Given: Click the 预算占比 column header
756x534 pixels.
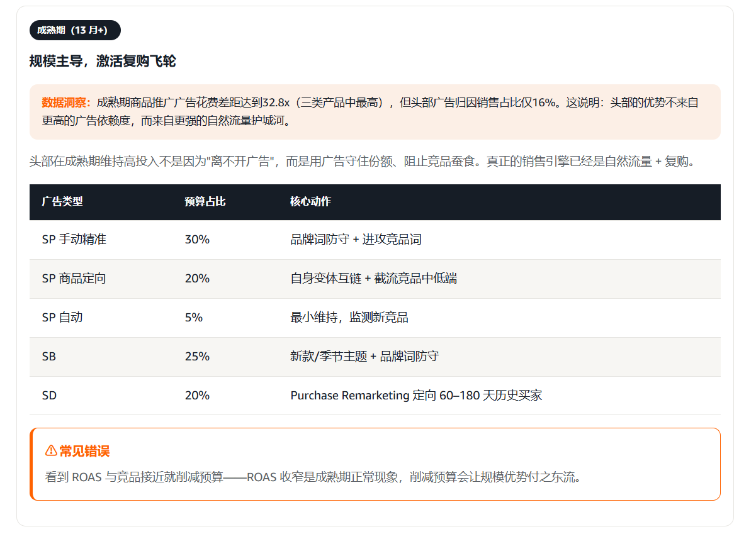Looking at the screenshot, I should click(x=205, y=202).
